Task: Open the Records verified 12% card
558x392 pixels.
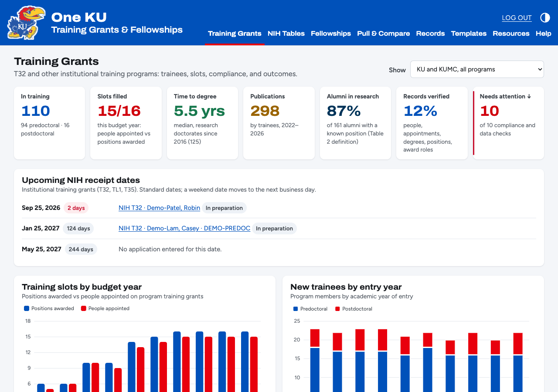Action: click(432, 123)
